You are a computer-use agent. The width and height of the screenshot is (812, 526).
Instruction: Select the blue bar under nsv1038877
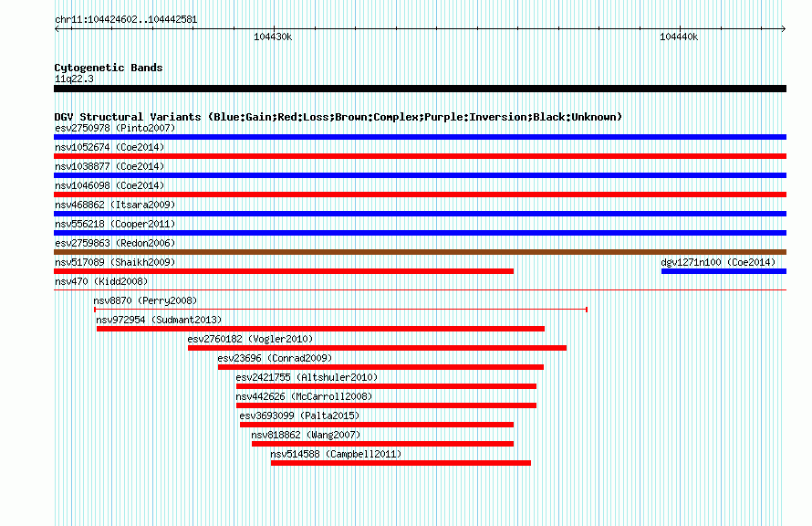[x=420, y=175]
